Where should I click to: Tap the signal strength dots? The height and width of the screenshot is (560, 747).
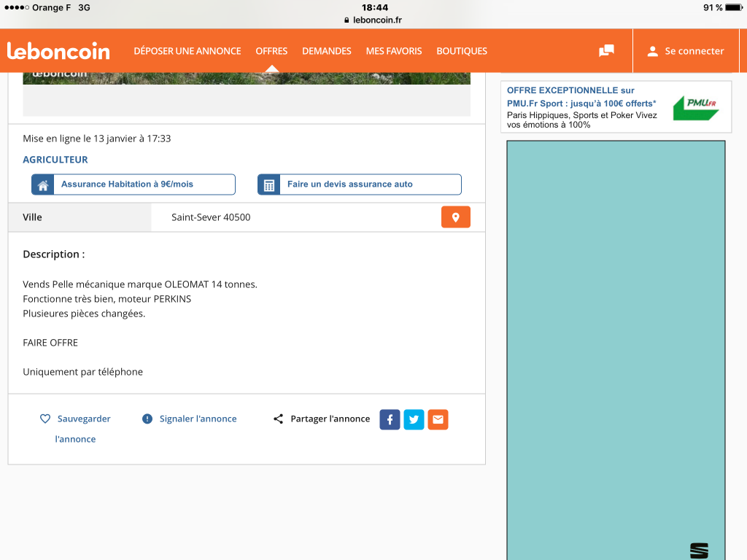[x=17, y=7]
